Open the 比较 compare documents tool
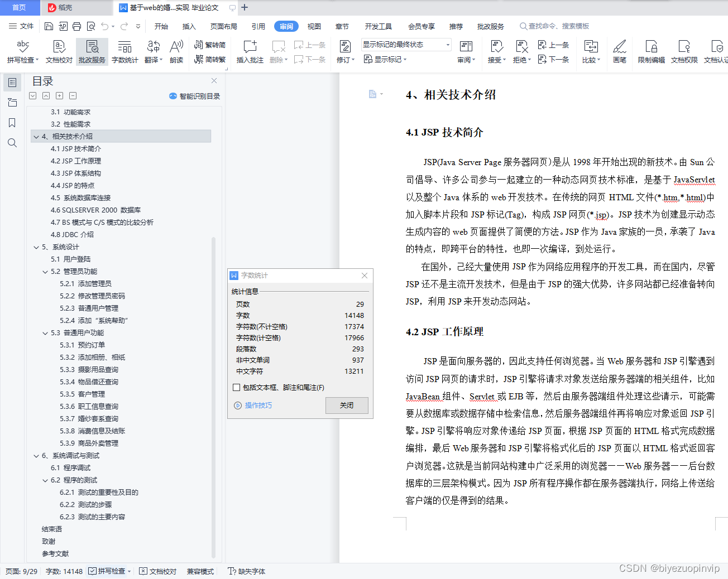Viewport: 728px width, 579px height. pos(591,51)
